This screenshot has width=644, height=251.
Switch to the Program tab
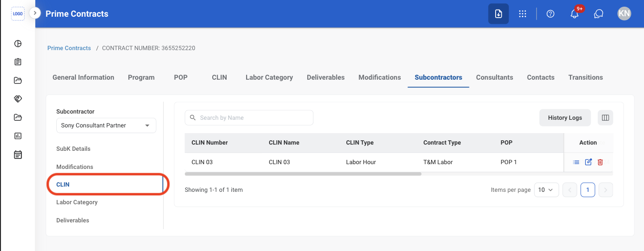click(x=141, y=77)
